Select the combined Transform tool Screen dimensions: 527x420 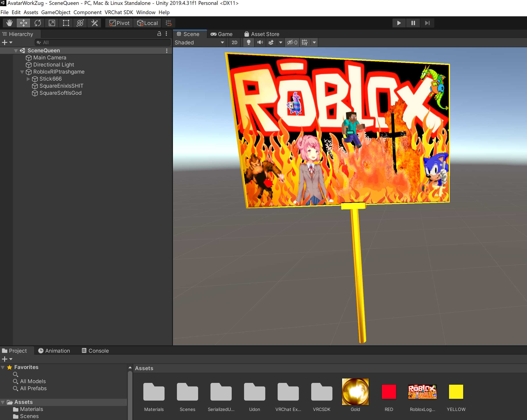pyautogui.click(x=80, y=23)
